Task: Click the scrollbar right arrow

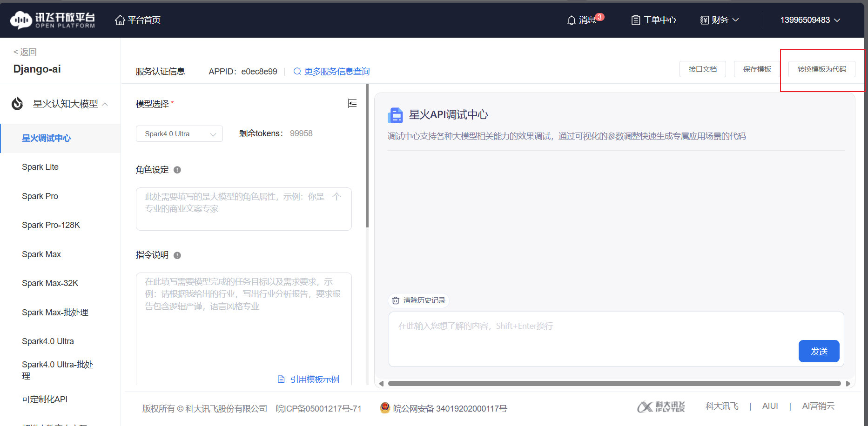Action: [848, 384]
